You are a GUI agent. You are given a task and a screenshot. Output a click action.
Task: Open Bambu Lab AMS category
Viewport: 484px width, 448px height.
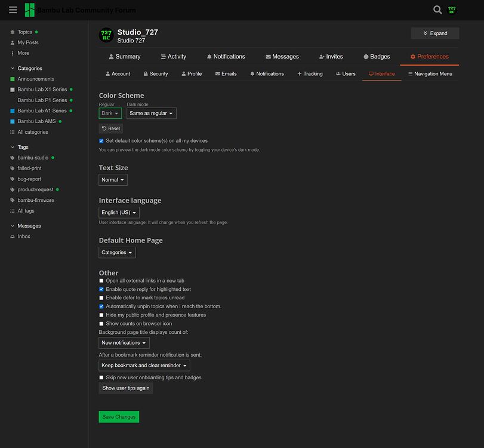point(36,121)
